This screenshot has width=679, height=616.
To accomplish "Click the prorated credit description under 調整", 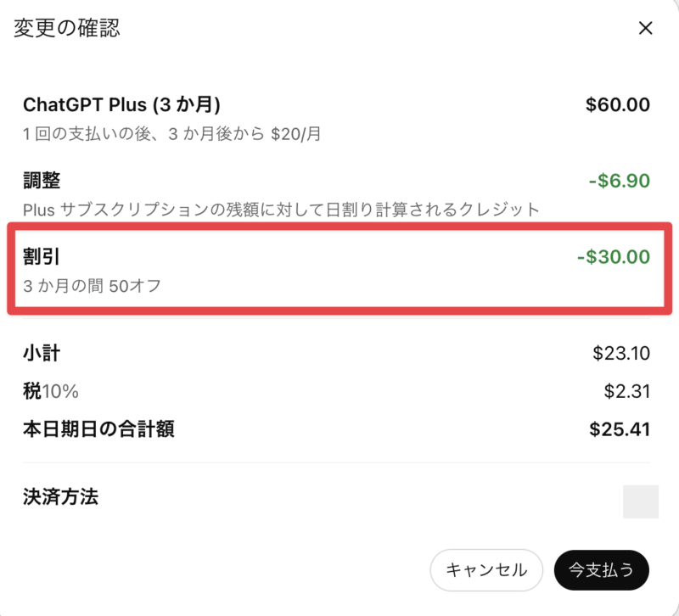I will 281,209.
